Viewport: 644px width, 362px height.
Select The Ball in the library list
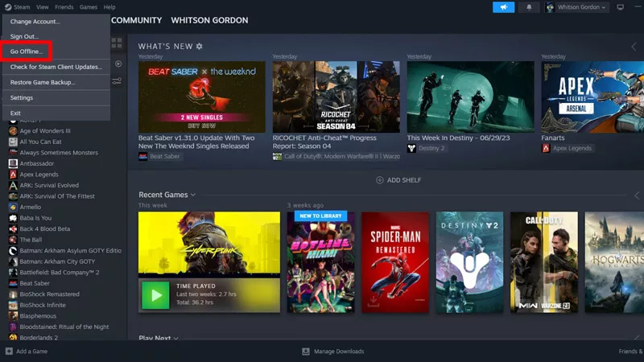[31, 240]
